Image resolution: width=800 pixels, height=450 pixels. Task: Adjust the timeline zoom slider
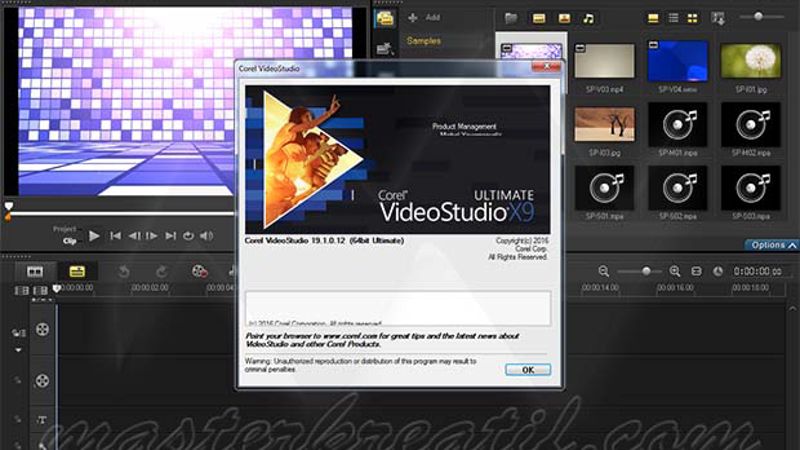(646, 271)
